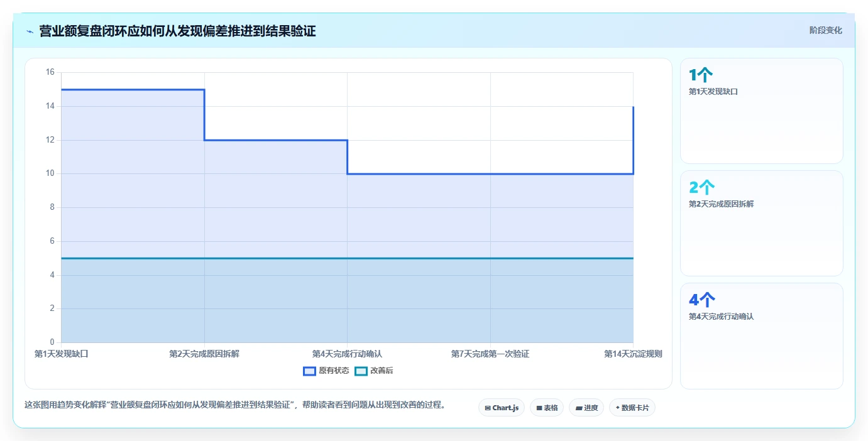Click the chart description text below the chart
The width and height of the screenshot is (868, 441).
[x=235, y=405]
